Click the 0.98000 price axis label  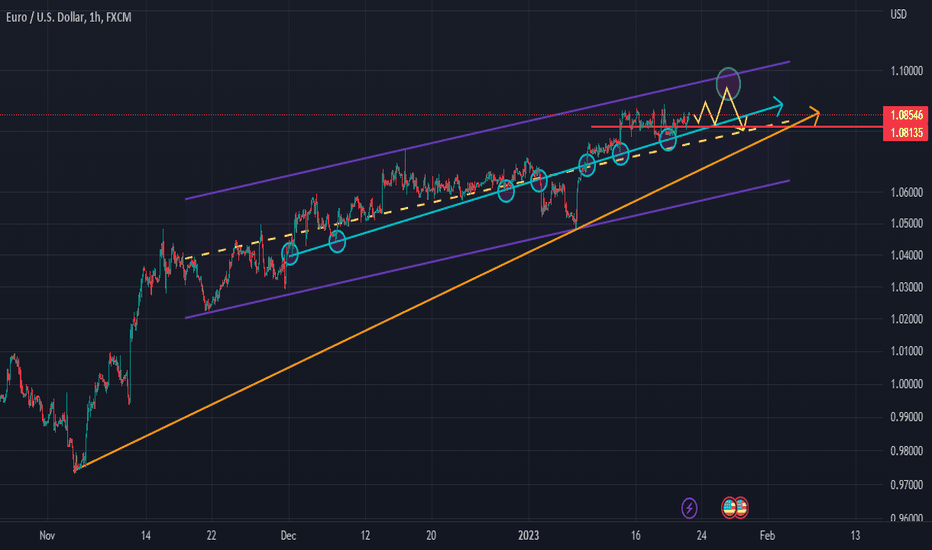[x=906, y=451]
